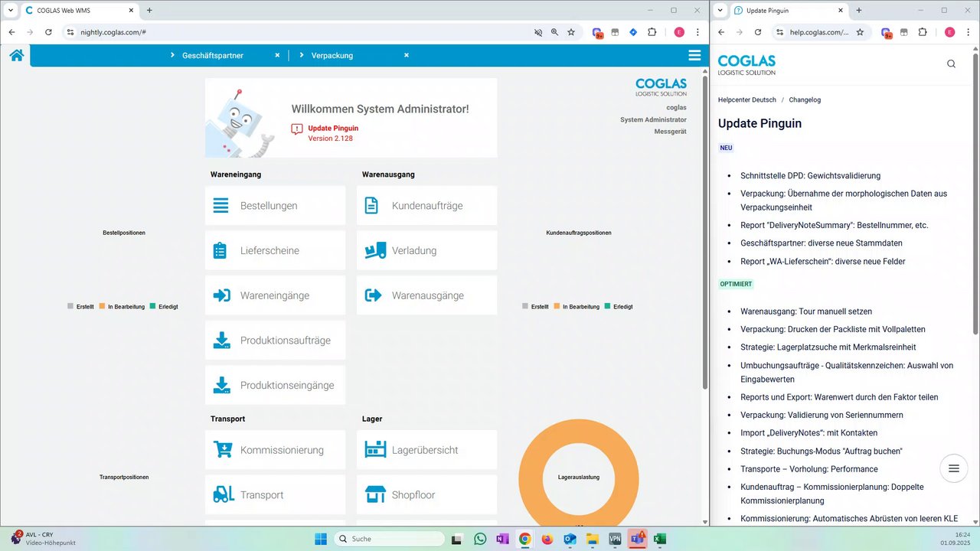The width and height of the screenshot is (980, 551).
Task: Click the COGLAS logo in Helpcenter
Action: pos(746,64)
